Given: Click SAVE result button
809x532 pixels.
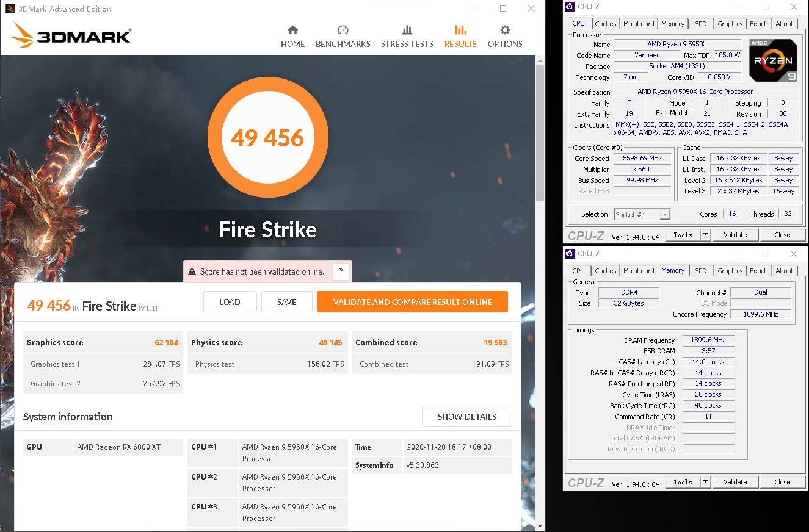Looking at the screenshot, I should 286,302.
